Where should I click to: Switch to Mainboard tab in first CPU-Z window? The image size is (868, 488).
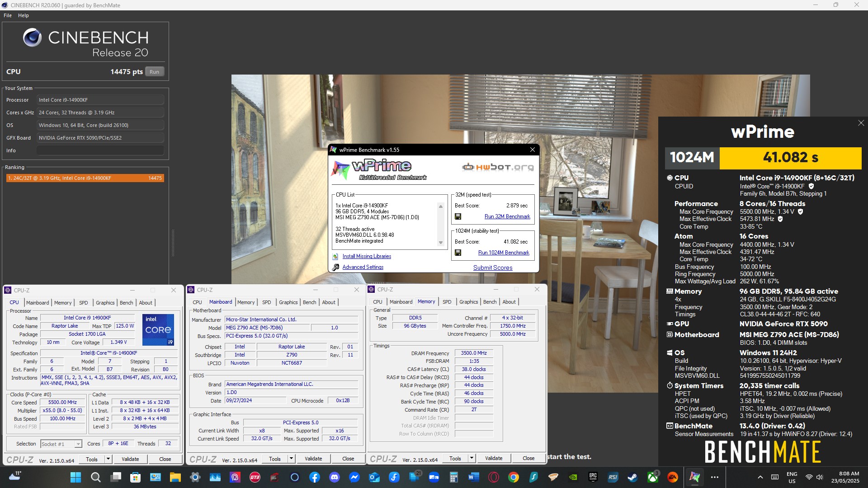pos(38,303)
